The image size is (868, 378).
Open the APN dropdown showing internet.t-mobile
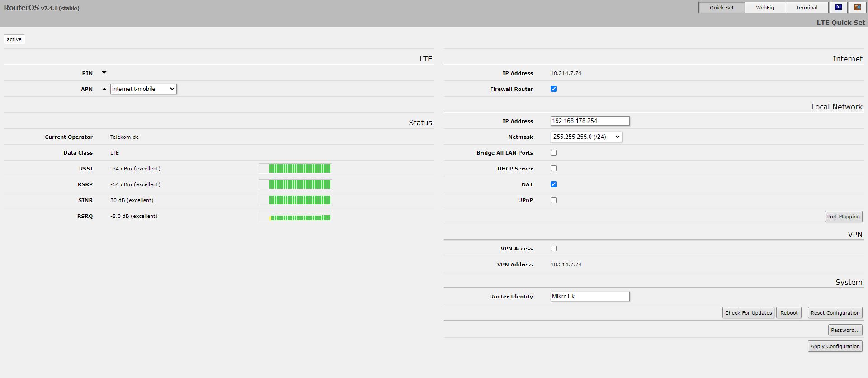[x=143, y=89]
